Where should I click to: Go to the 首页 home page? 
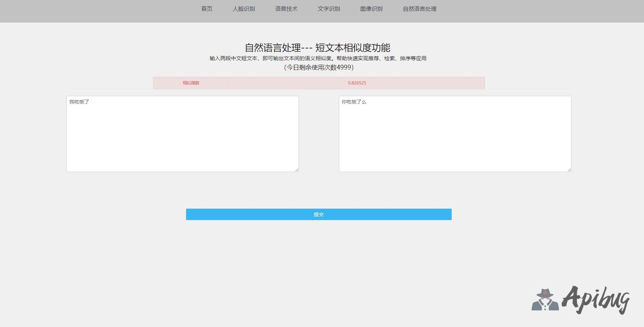(207, 9)
